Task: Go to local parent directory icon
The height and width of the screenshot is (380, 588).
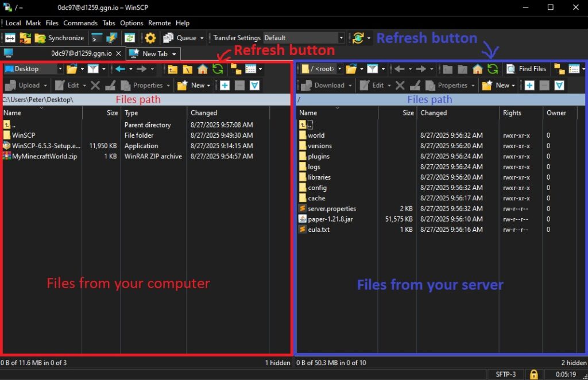Action: [x=172, y=69]
